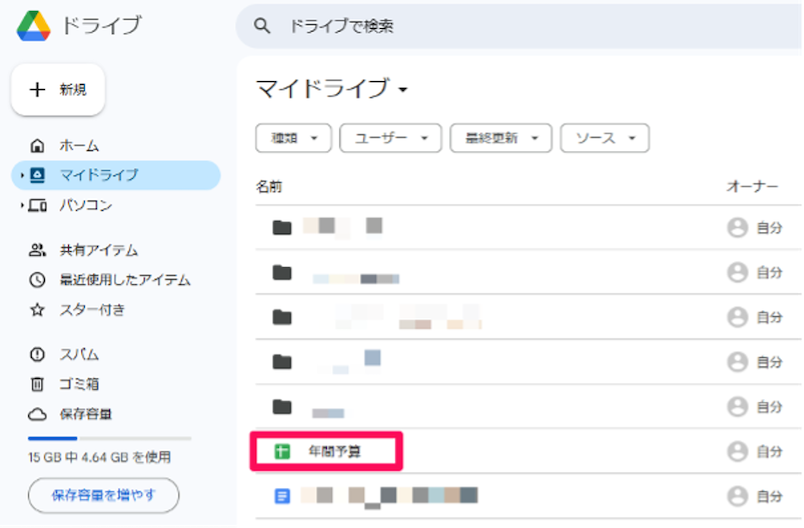Select the スター付き star icon
804x528 pixels.
point(38,310)
